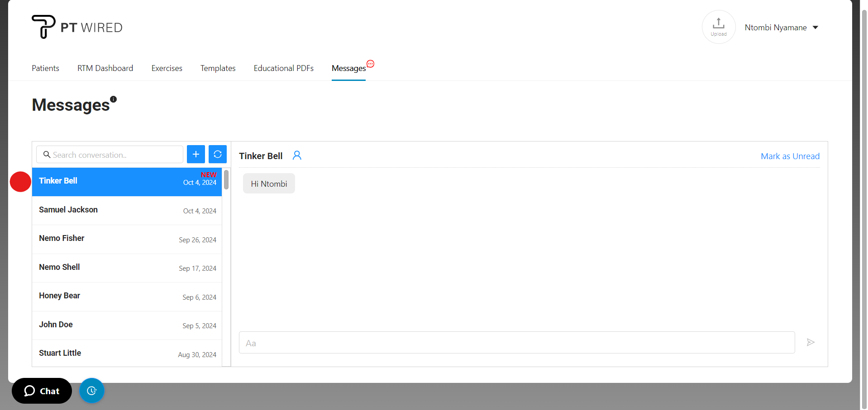Refresh the conversation list

pos(218,154)
